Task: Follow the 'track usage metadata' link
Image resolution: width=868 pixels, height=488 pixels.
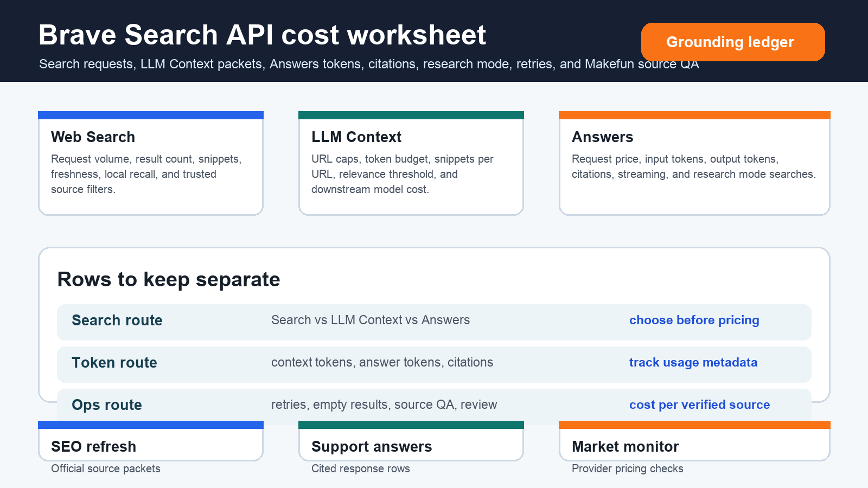Action: click(x=693, y=362)
